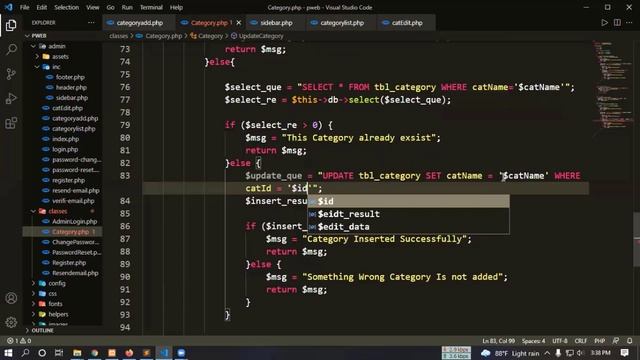The image size is (640, 360).
Task: Open the Terminal menu
Action: point(151,7)
